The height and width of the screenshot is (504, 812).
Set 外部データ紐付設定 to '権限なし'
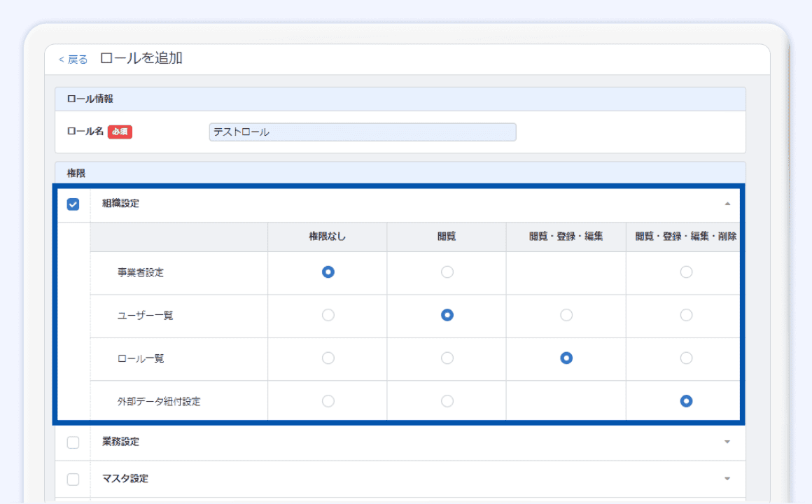click(328, 401)
